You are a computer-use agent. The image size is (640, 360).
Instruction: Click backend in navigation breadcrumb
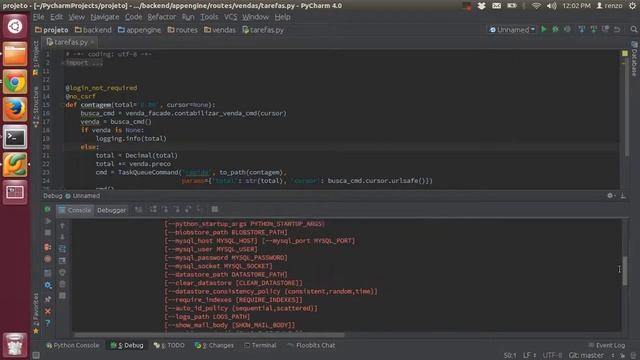pyautogui.click(x=93, y=30)
